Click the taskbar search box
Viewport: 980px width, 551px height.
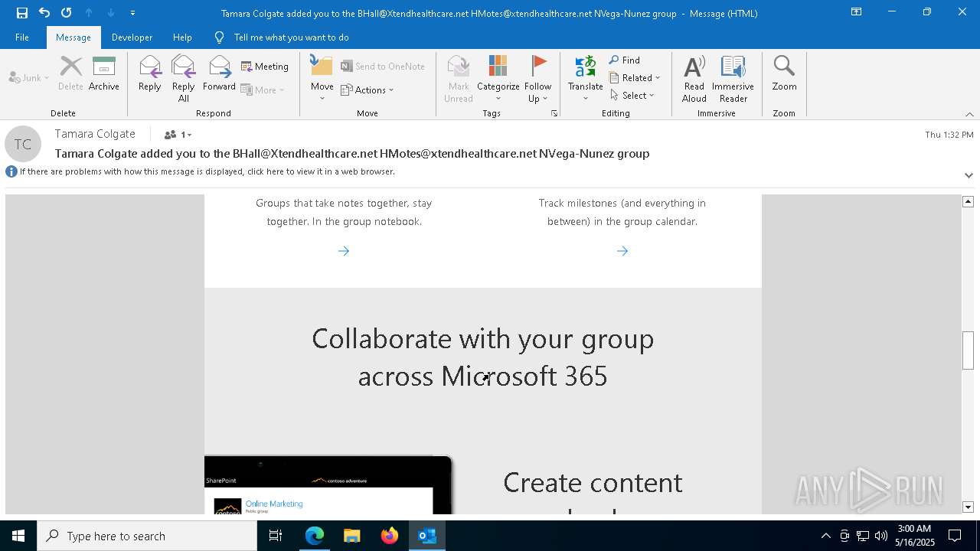click(x=147, y=536)
